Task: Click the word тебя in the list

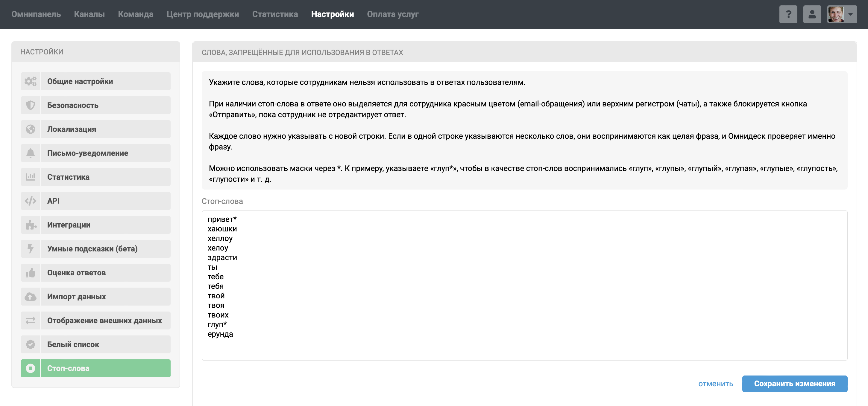Action: [215, 286]
